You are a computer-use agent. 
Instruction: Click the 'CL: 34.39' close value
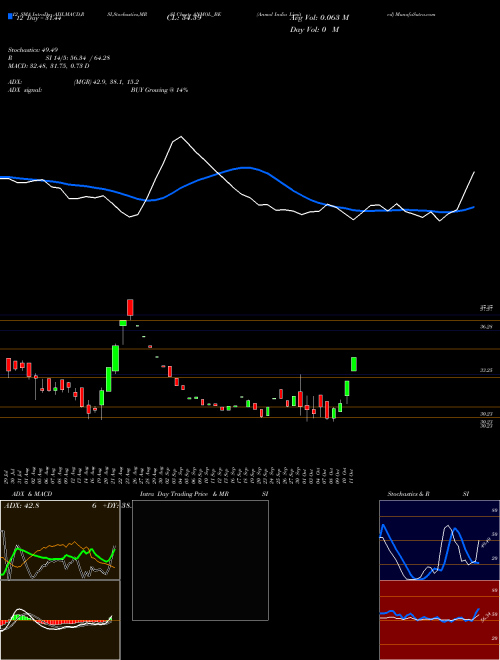(x=184, y=18)
